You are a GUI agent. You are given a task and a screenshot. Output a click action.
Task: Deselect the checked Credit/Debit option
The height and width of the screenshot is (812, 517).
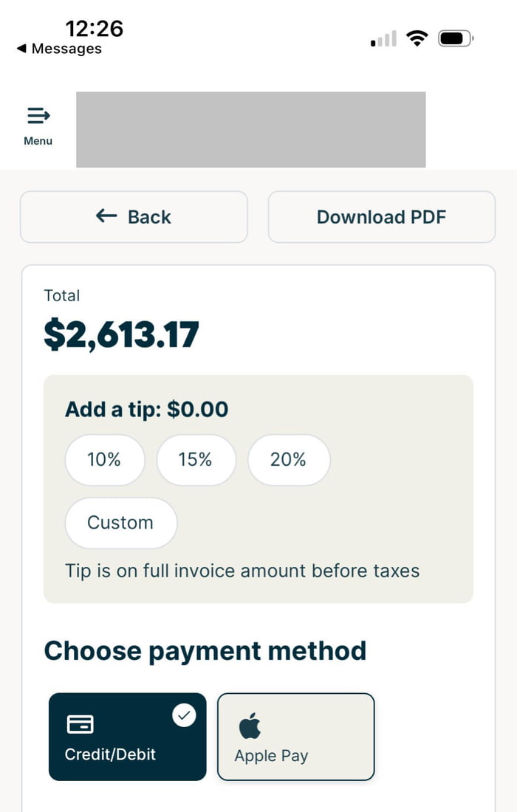pos(127,736)
